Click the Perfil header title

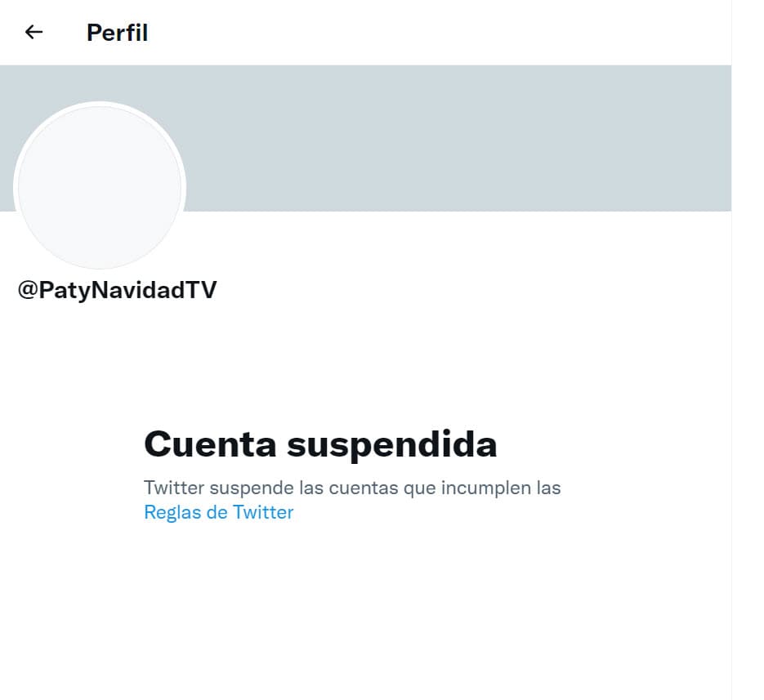point(117,33)
